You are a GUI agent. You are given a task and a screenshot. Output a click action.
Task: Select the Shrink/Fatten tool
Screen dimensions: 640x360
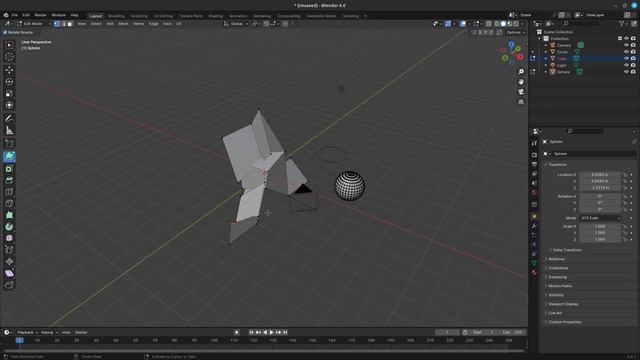click(x=9, y=262)
